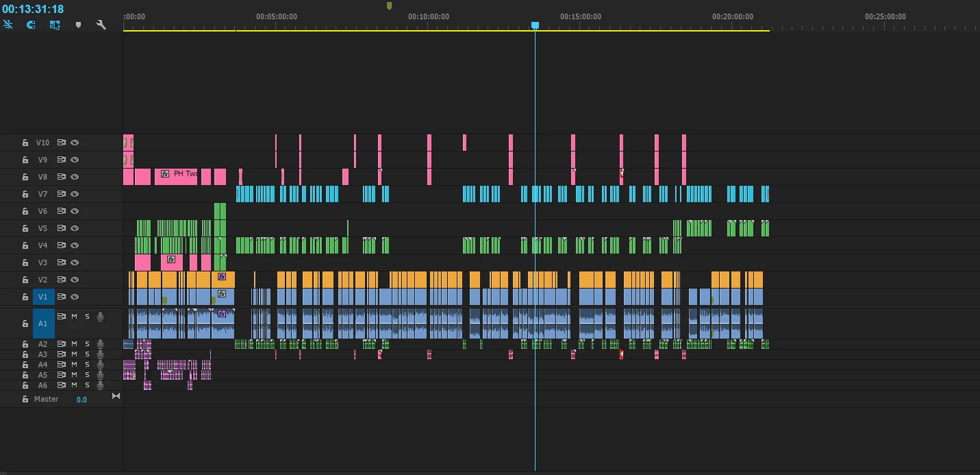Lock track V9
This screenshot has height=475, width=980.
(25, 160)
